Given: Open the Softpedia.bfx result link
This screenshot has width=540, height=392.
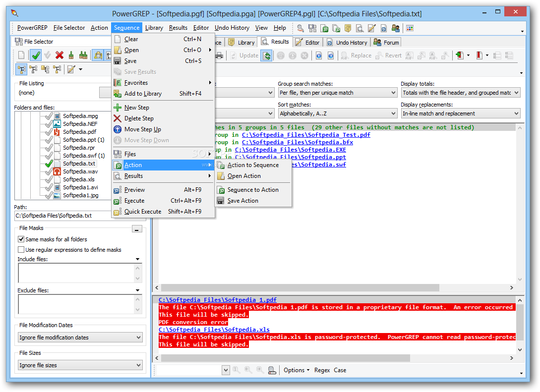Looking at the screenshot, I should (x=297, y=142).
